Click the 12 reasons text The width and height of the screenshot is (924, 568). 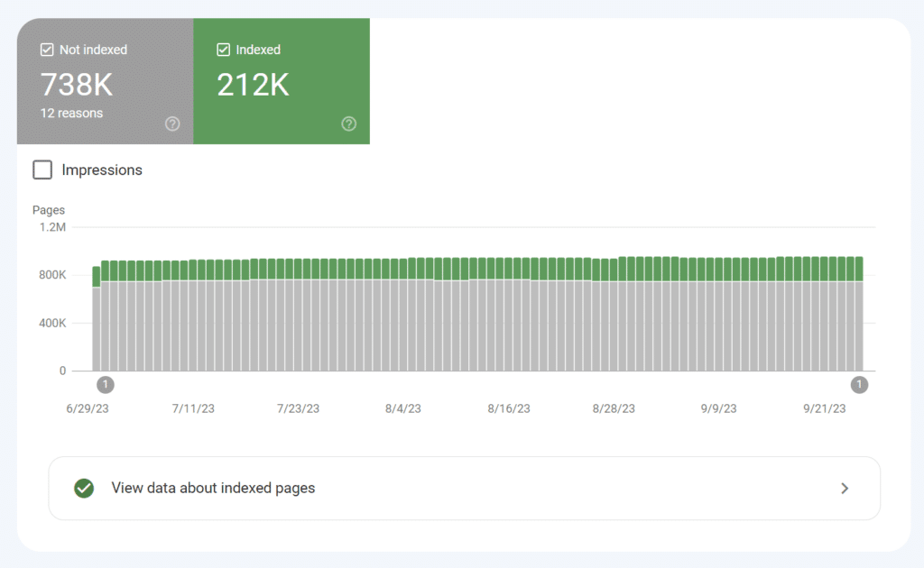pos(71,113)
